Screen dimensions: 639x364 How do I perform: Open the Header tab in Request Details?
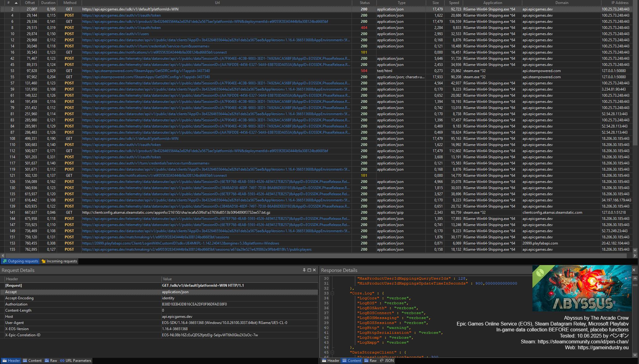11,361
